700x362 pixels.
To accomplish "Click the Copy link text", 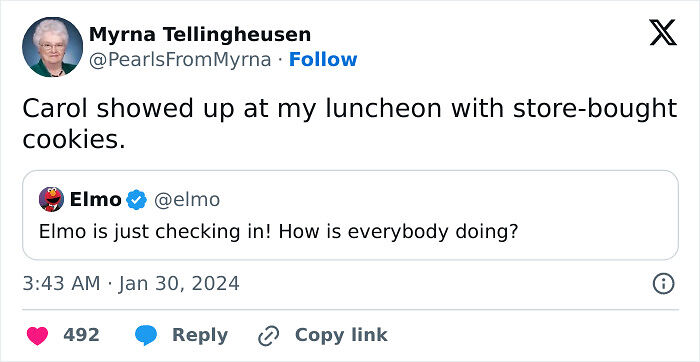I will [x=341, y=335].
